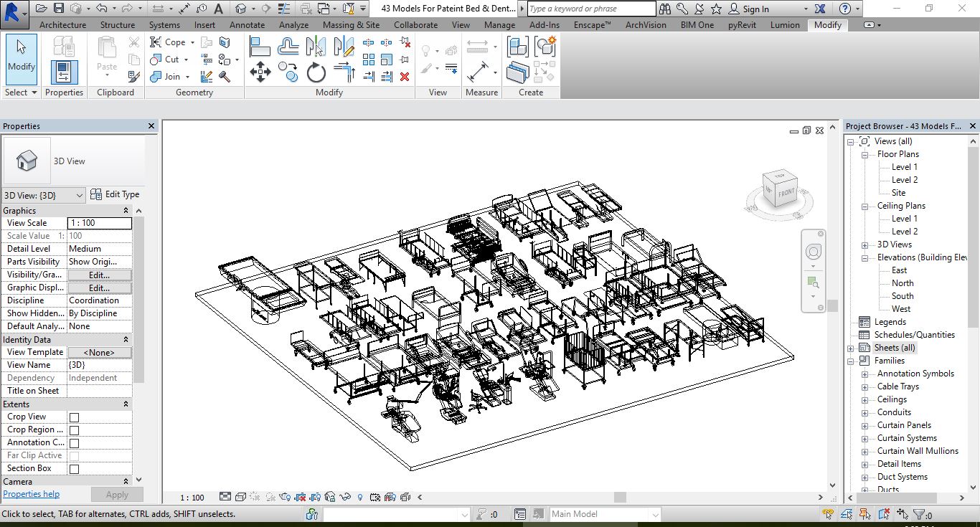Image resolution: width=980 pixels, height=527 pixels.
Task: Expand the 3D Views tree node
Action: click(x=864, y=244)
